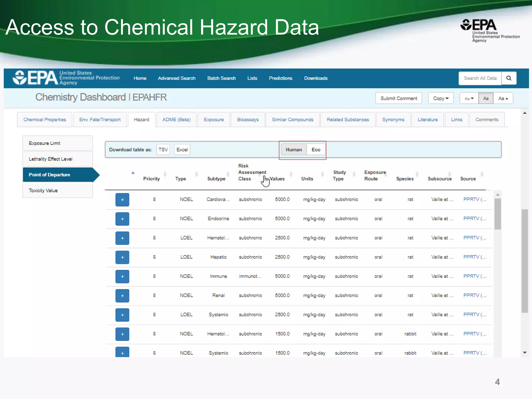The width and height of the screenshot is (532, 399).
Task: Click the first-column ascending sort arrow
Action: 133,173
